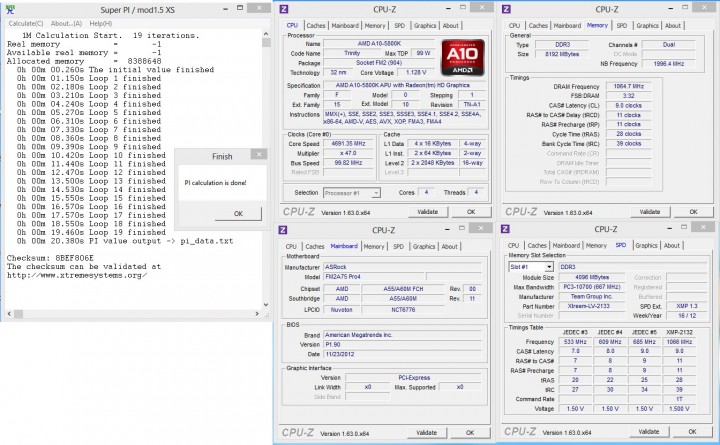Click the Super PI window app icon
Viewport: 720px width, 445px height.
coord(10,9)
